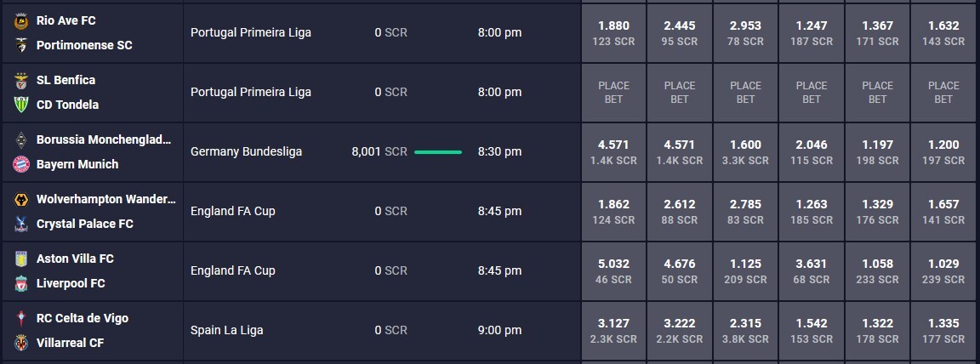Click the Bayern Munich logo
Screen dimensions: 980x364
(21, 164)
